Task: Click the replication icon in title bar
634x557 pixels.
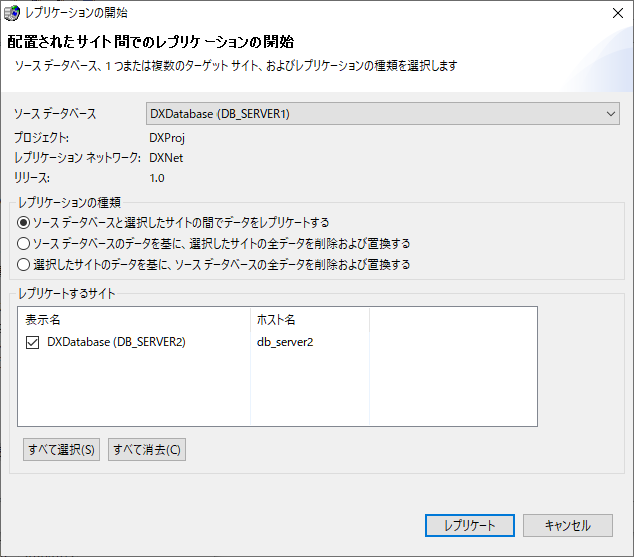Action: [11, 13]
